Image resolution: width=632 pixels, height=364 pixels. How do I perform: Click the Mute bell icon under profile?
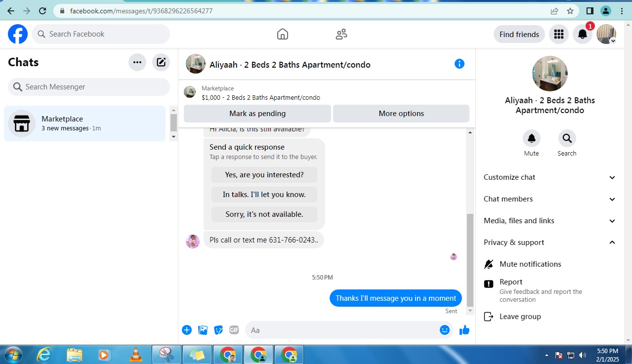click(532, 138)
